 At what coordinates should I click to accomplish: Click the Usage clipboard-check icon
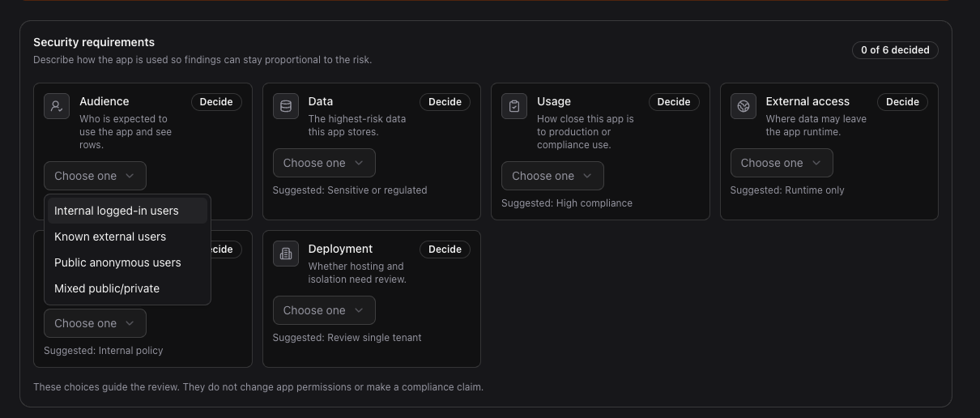[514, 106]
